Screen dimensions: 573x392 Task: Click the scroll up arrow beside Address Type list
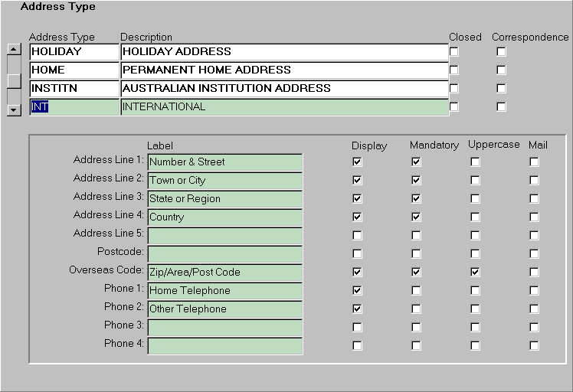click(x=13, y=50)
